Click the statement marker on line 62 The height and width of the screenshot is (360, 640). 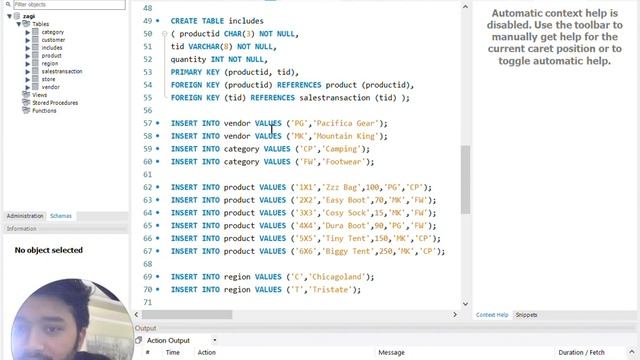point(158,187)
